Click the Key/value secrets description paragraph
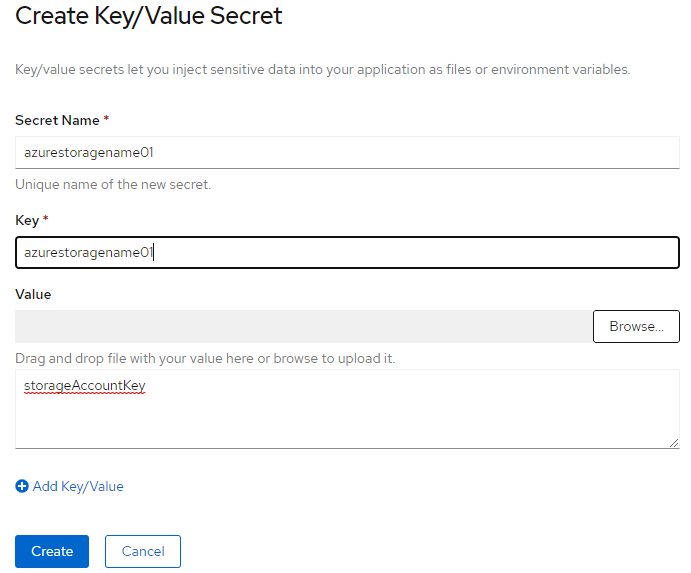Viewport: 691px width, 573px height. click(323, 70)
